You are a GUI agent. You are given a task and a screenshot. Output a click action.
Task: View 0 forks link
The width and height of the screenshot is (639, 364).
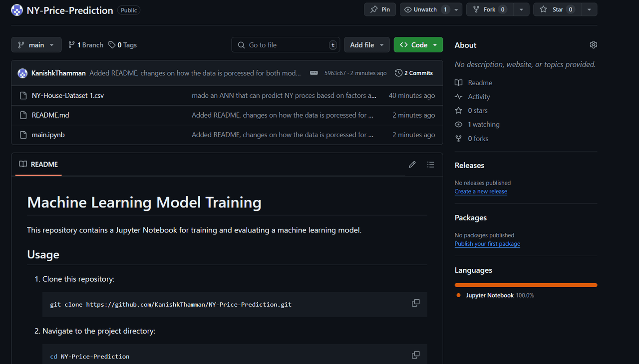point(472,139)
